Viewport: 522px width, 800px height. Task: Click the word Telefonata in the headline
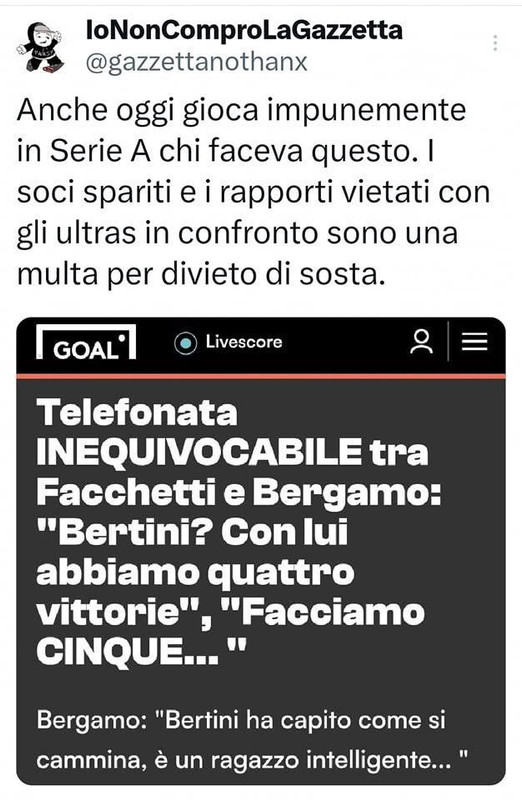137,412
